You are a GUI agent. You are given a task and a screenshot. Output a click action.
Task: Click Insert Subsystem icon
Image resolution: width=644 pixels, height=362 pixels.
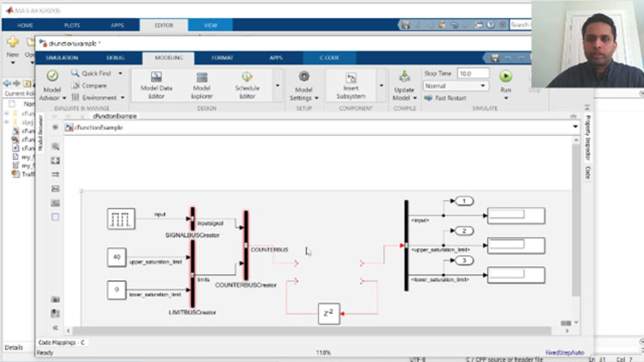coord(351,84)
